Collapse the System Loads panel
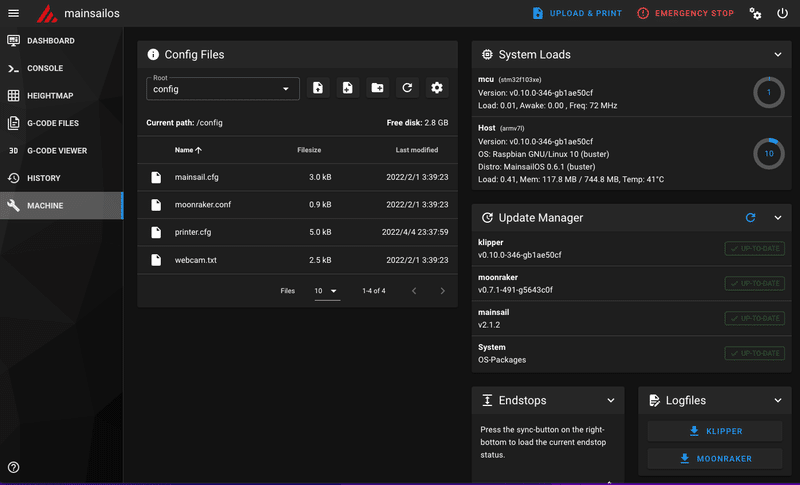Screen dimensions: 800x485 (778, 55)
